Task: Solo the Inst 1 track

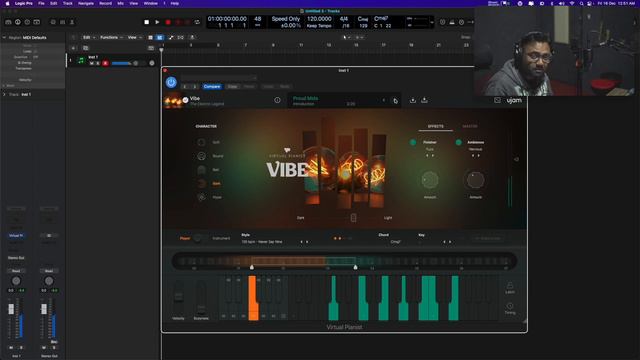Action: pyautogui.click(x=98, y=63)
